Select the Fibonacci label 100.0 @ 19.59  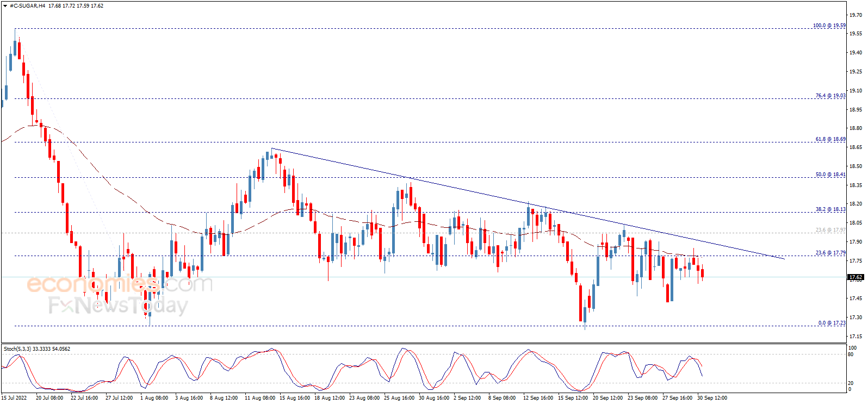(829, 26)
